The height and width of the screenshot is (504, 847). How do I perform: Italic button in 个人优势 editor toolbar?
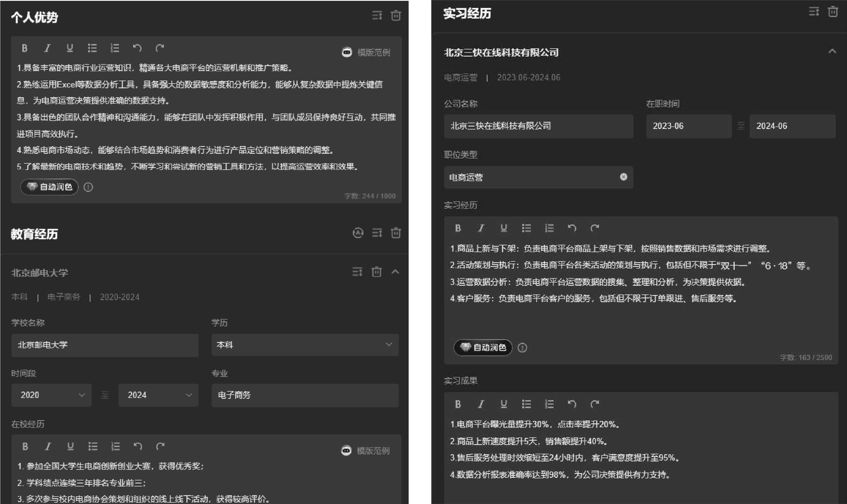(x=47, y=48)
